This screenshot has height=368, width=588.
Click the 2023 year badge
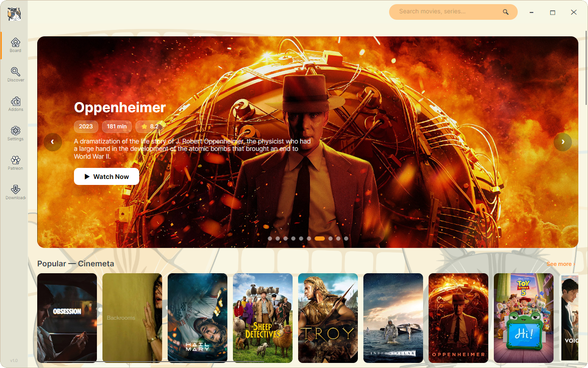click(x=86, y=126)
